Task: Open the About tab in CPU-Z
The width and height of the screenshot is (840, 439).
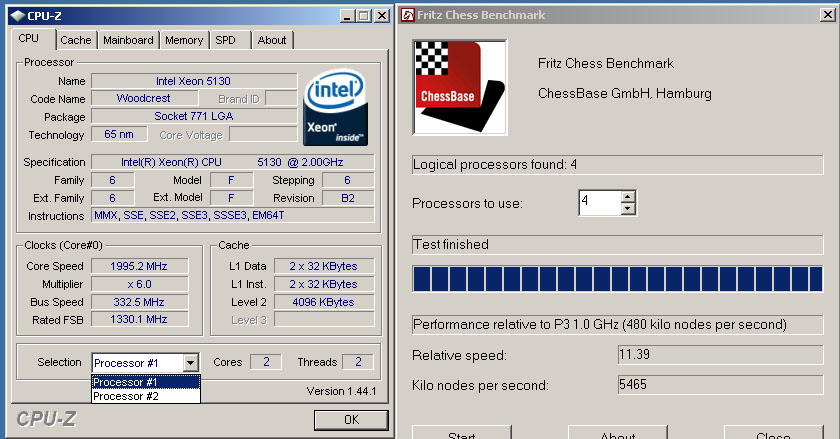Action: (x=272, y=40)
